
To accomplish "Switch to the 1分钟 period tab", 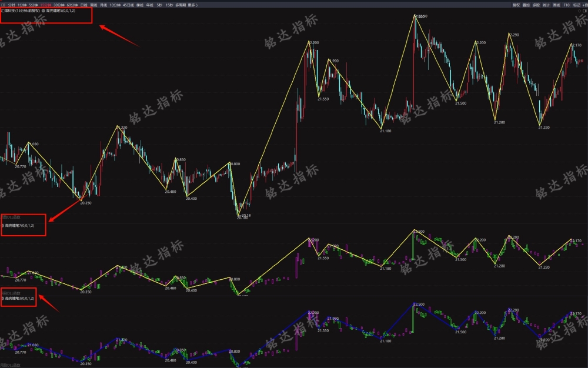I will click(x=22, y=5).
